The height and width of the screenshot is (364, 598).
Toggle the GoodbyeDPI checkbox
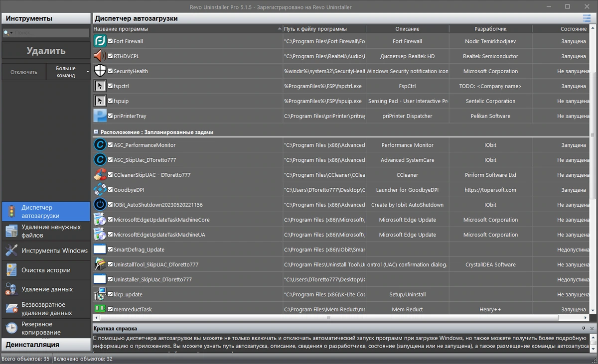(110, 190)
